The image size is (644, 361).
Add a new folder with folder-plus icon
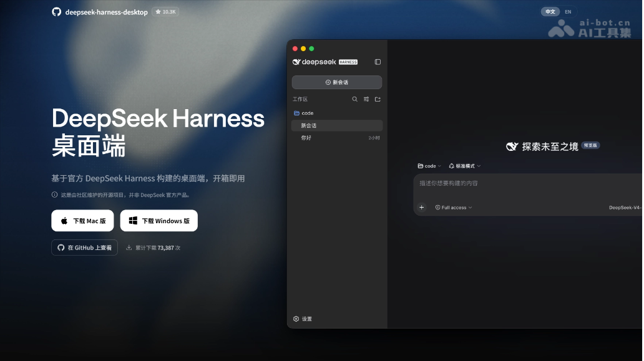point(378,99)
